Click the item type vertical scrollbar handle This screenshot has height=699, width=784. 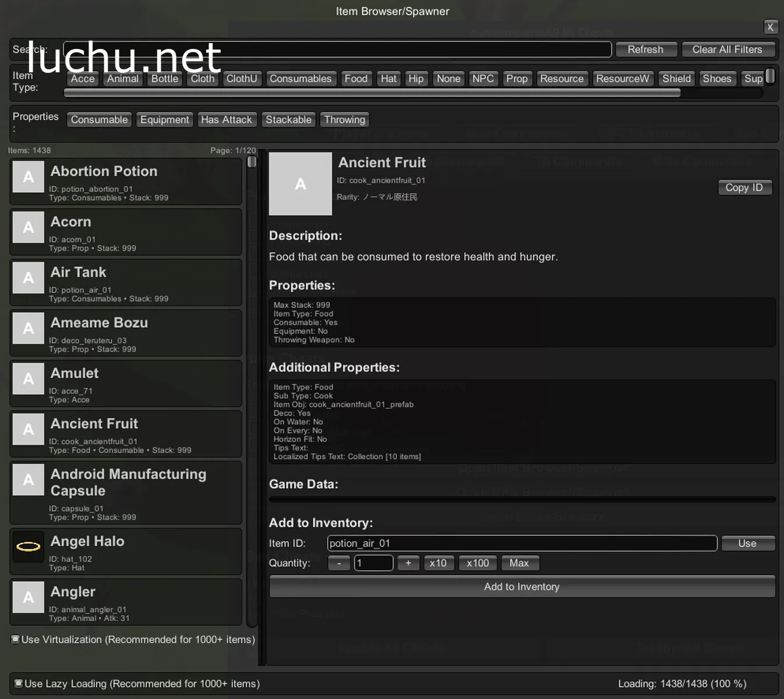tap(770, 76)
